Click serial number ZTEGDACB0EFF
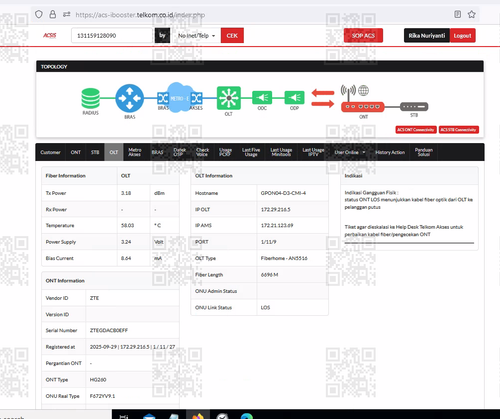The height and width of the screenshot is (419, 500). click(109, 330)
